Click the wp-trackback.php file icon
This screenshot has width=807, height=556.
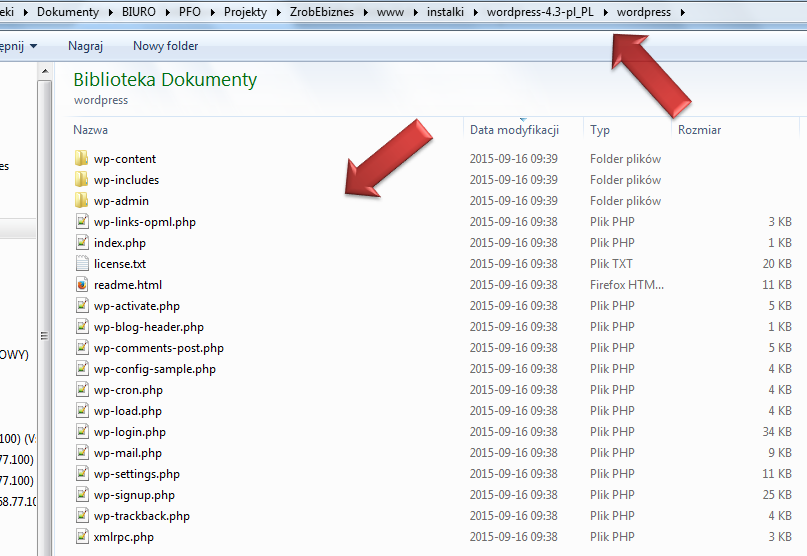[82, 516]
